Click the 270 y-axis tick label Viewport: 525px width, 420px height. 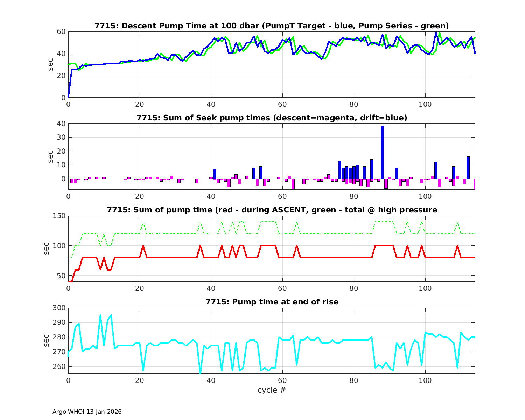[x=59, y=352]
